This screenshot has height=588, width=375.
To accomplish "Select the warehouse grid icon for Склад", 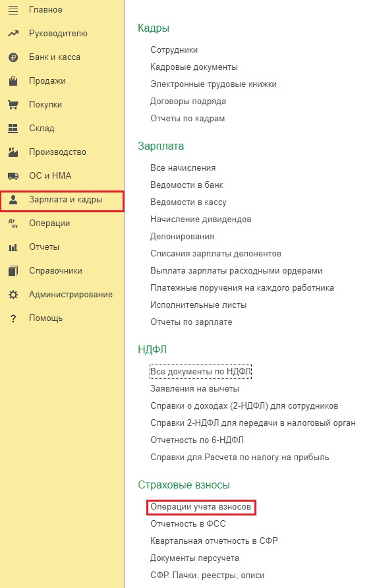I will (13, 129).
